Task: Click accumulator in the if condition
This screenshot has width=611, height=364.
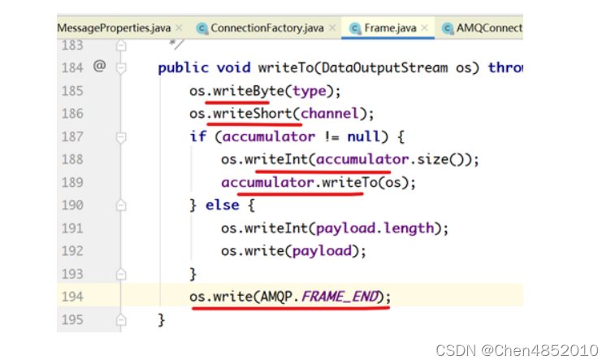Action: pos(268,136)
